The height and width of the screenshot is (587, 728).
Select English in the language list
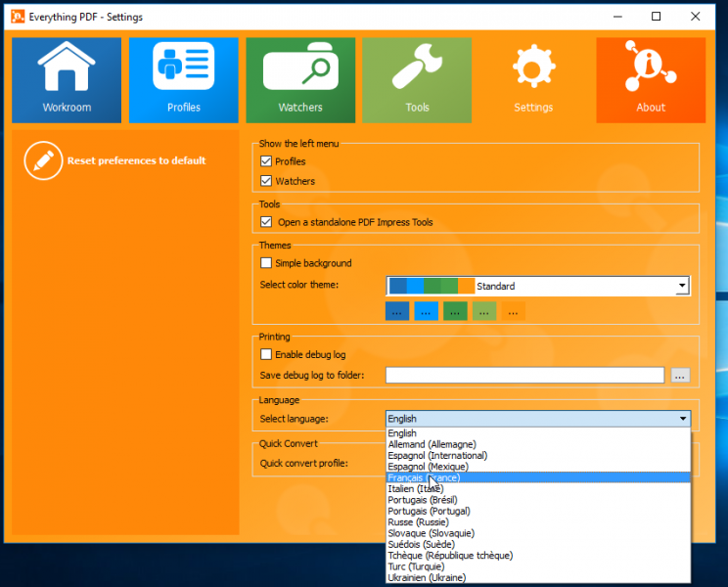(538, 433)
